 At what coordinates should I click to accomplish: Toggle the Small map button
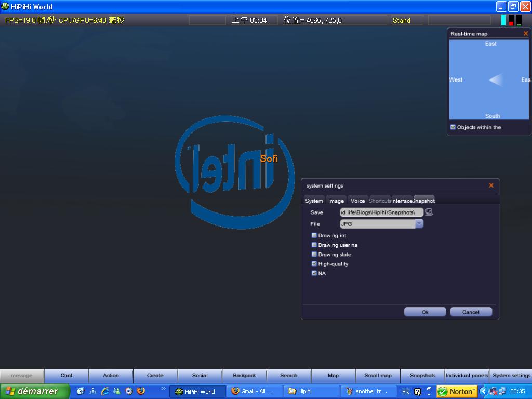(x=378, y=375)
